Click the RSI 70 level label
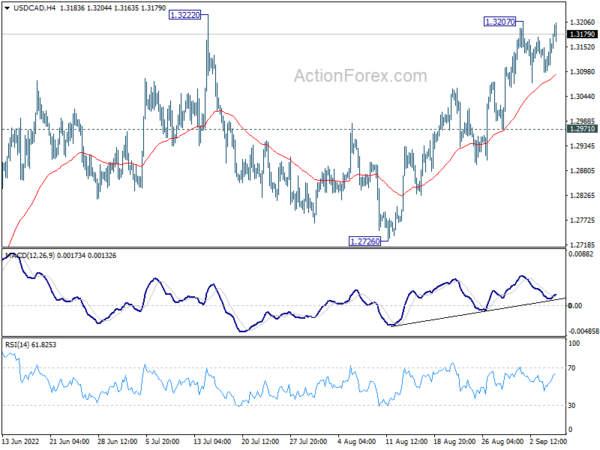This screenshot has height=450, width=600. click(572, 368)
